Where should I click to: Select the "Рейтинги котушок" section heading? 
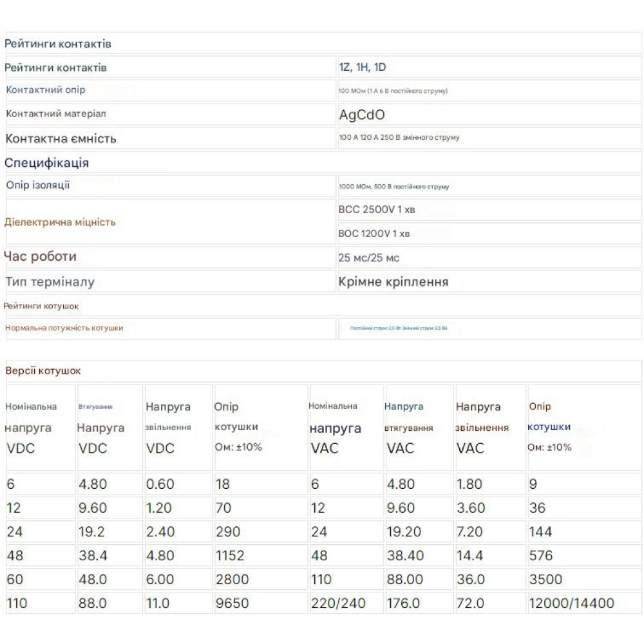[41, 306]
